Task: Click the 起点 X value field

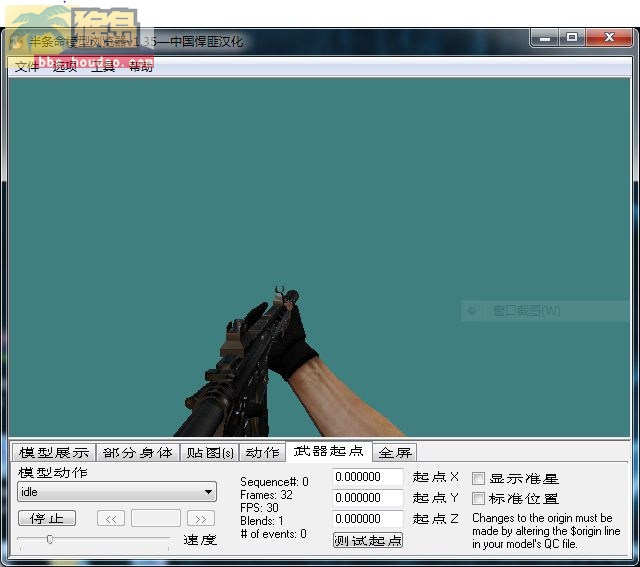Action: 368,477
